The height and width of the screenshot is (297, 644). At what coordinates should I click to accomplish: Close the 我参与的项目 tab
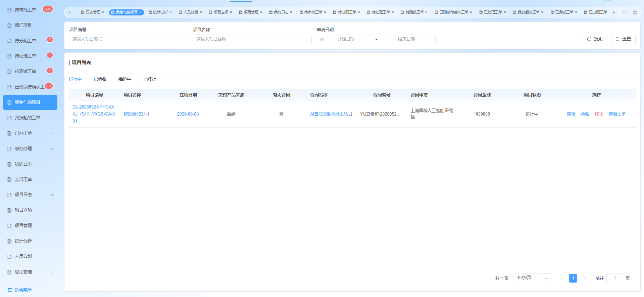140,12
